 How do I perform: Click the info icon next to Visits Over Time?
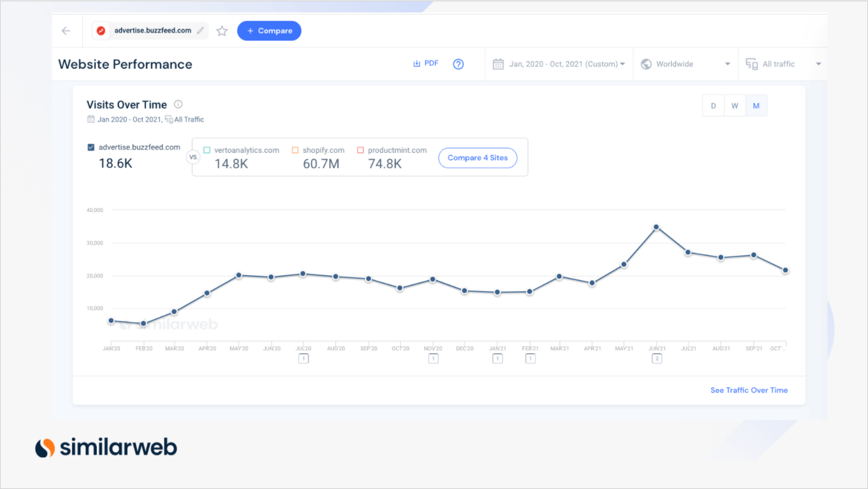pos(178,104)
